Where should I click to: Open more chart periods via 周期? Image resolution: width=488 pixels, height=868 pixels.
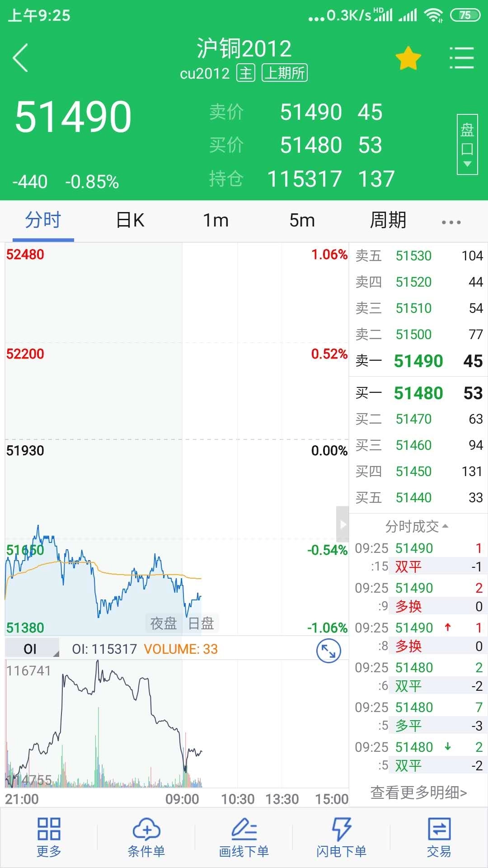(x=388, y=220)
